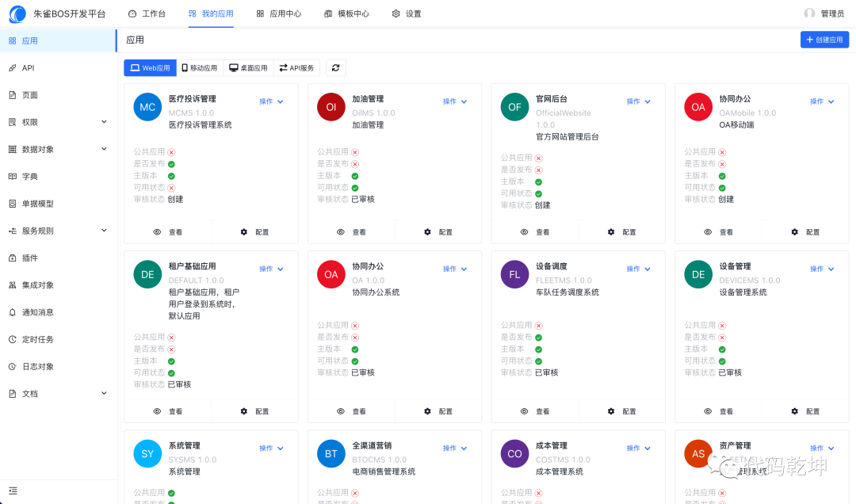Expand the 操作 dropdown on 官网后台

click(638, 101)
